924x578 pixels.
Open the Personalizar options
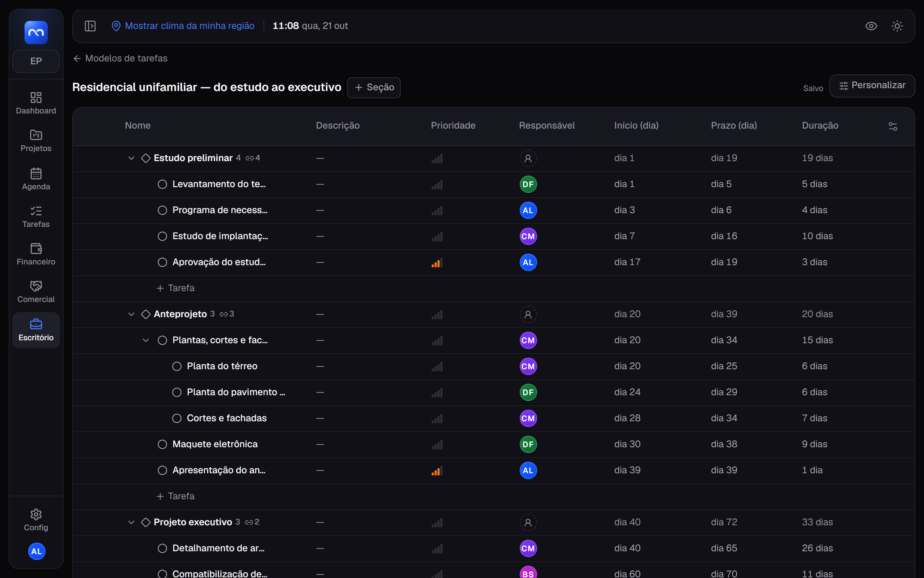(872, 86)
